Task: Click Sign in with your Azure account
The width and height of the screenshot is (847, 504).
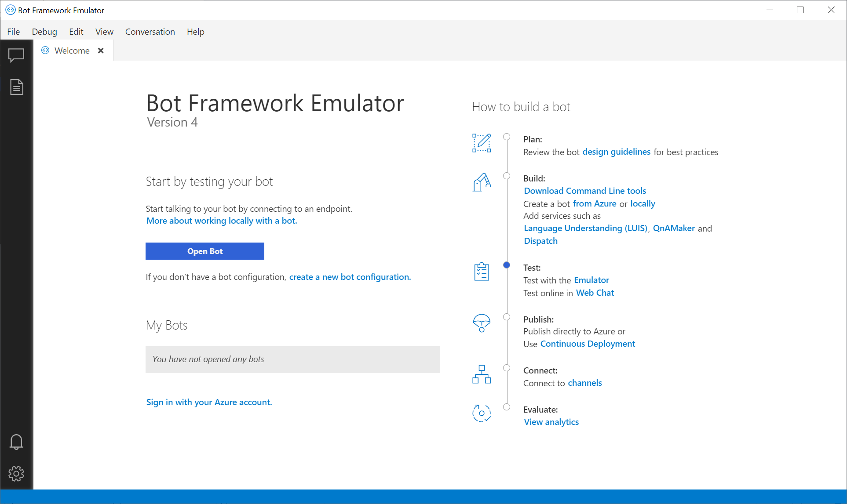Action: [x=208, y=402]
